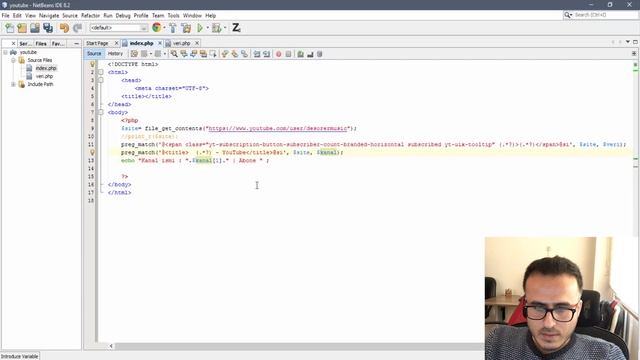Collapse the youtube project node
Screen dimensions: 640x360
[x=5, y=52]
